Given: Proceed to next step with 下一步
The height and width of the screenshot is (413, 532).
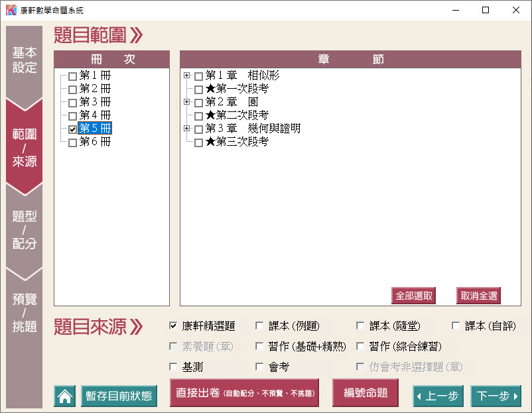Looking at the screenshot, I should 496,396.
